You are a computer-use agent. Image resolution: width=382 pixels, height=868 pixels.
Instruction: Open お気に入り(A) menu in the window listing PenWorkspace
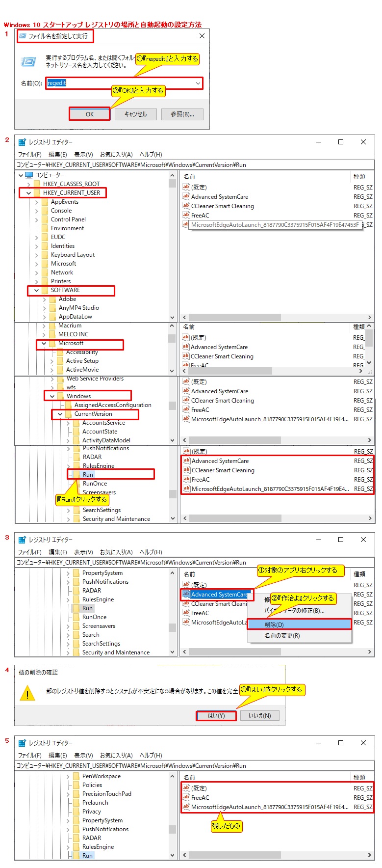[116, 755]
